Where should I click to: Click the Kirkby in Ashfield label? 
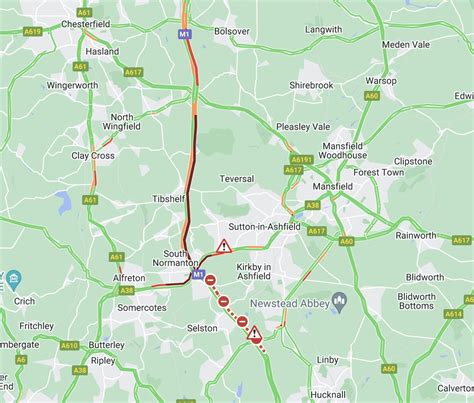pos(254,272)
